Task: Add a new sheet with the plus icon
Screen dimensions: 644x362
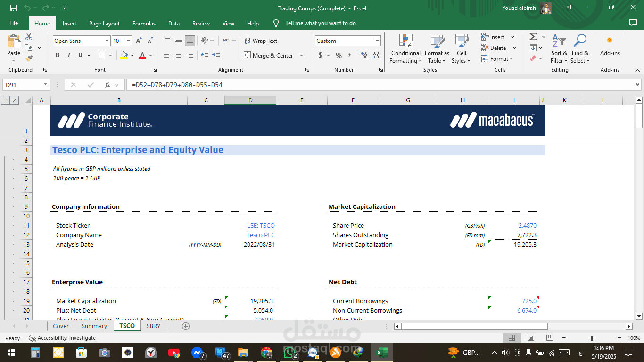Action: pyautogui.click(x=186, y=326)
